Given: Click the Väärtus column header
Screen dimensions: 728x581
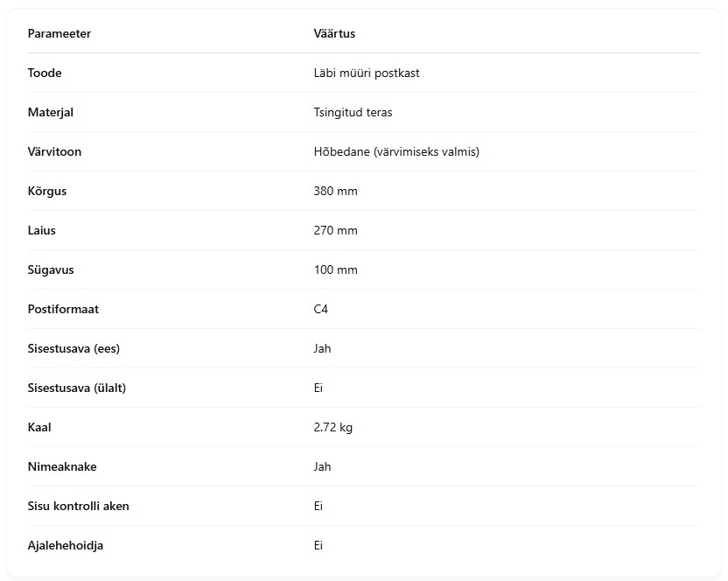Looking at the screenshot, I should pos(334,33).
